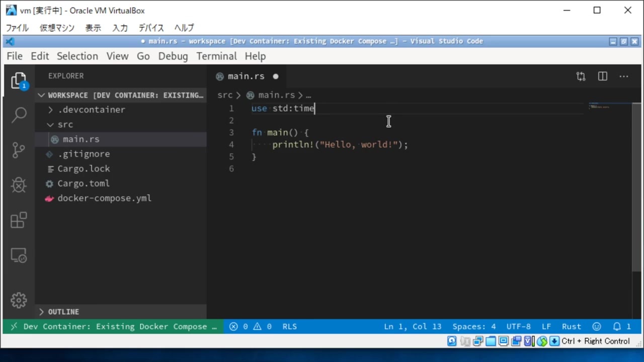This screenshot has width=644, height=362.
Task: Click the feedback smiley icon
Action: pyautogui.click(x=597, y=326)
